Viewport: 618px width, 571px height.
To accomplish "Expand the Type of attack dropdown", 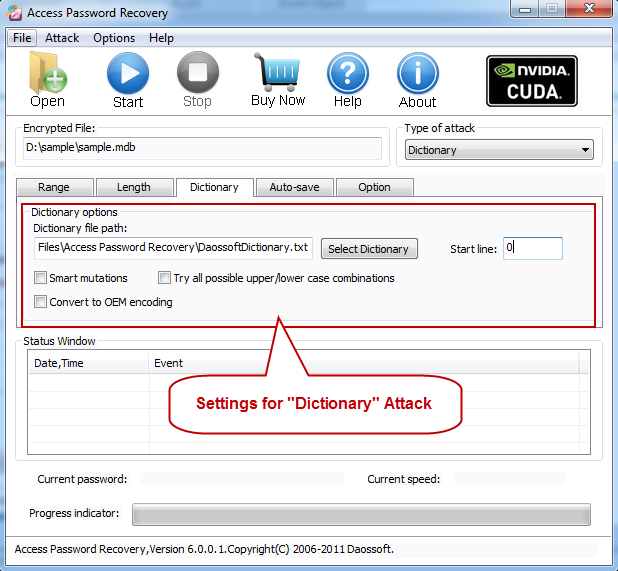I will point(499,150).
